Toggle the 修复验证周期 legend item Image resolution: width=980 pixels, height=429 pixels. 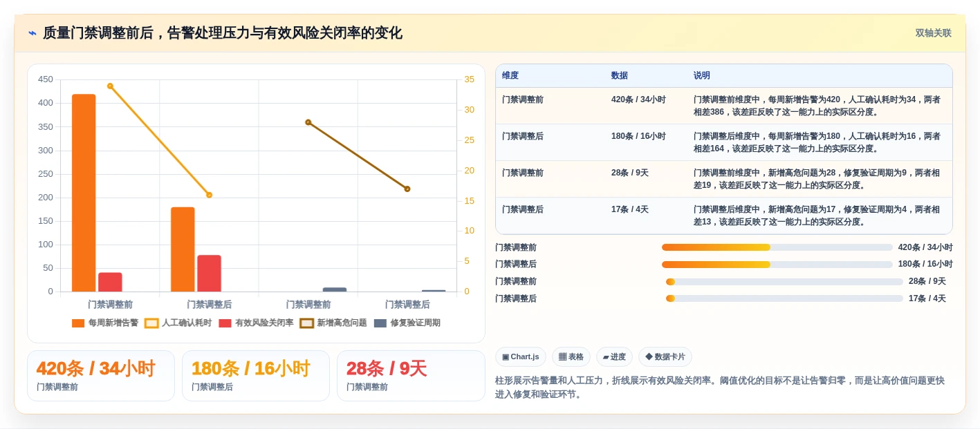407,323
